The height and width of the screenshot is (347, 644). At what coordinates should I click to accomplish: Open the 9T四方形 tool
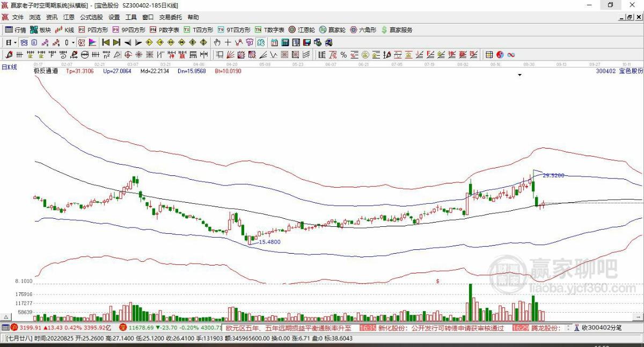click(234, 30)
